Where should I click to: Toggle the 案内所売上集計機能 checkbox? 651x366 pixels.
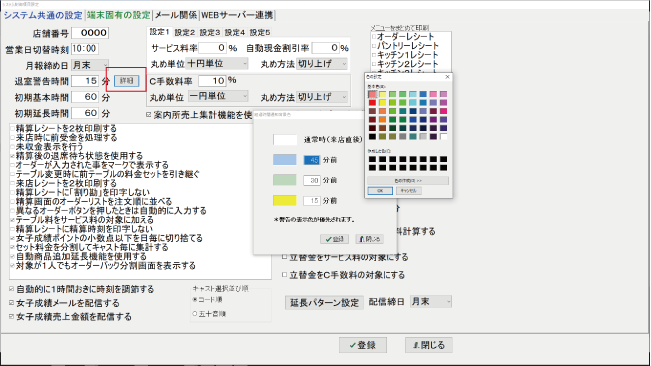(x=149, y=115)
